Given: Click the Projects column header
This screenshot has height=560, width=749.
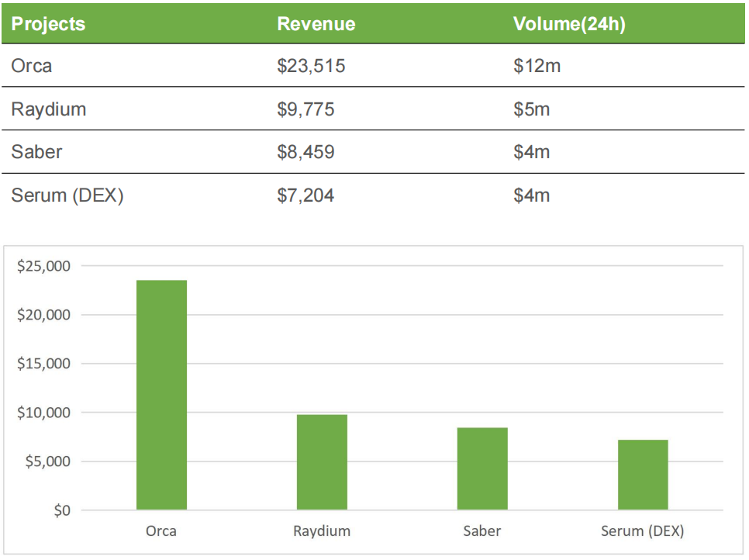Looking at the screenshot, I should 48,24.
